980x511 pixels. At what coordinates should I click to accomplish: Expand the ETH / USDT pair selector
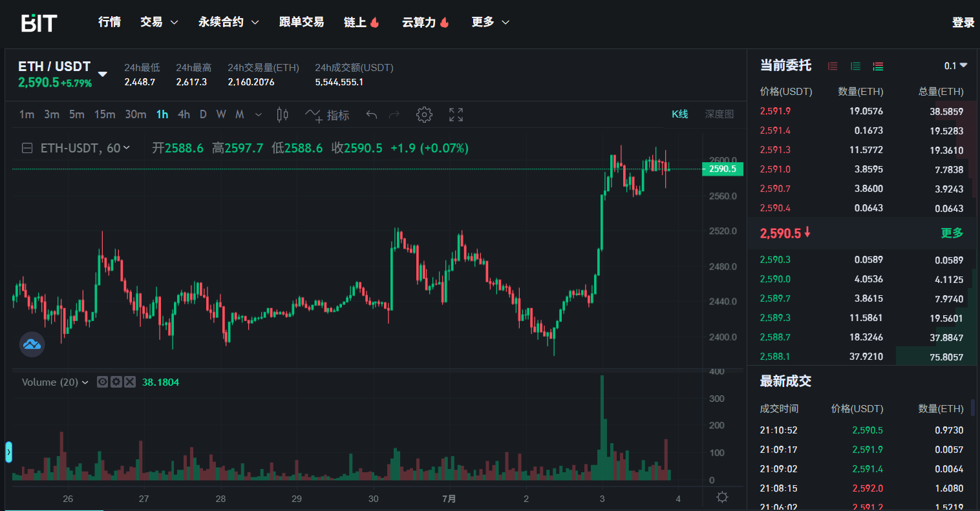(102, 74)
